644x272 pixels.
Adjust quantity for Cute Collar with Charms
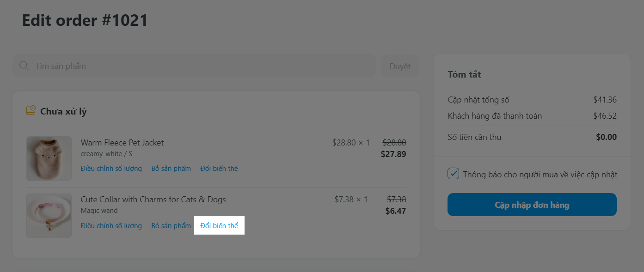111,226
